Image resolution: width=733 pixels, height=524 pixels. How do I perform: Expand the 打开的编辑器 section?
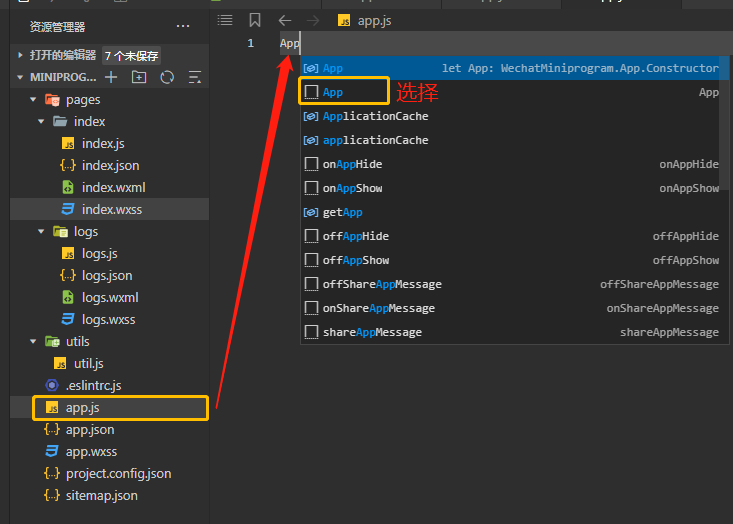point(20,55)
